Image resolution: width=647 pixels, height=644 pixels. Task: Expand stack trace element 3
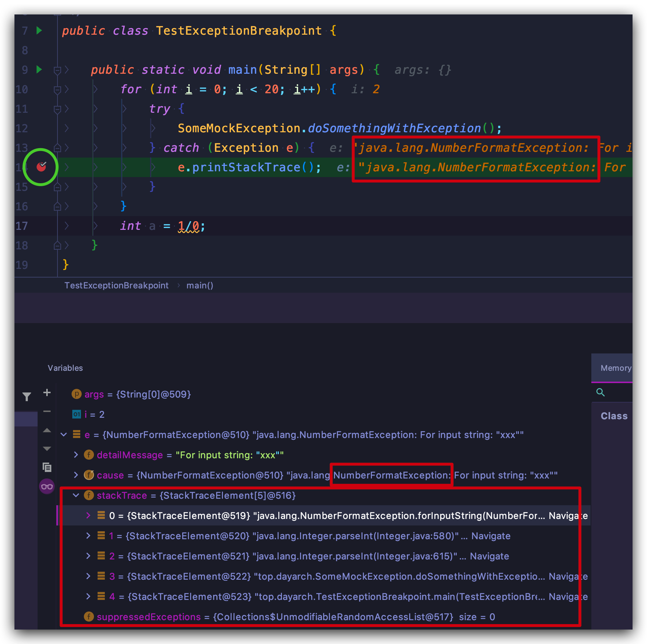88,576
